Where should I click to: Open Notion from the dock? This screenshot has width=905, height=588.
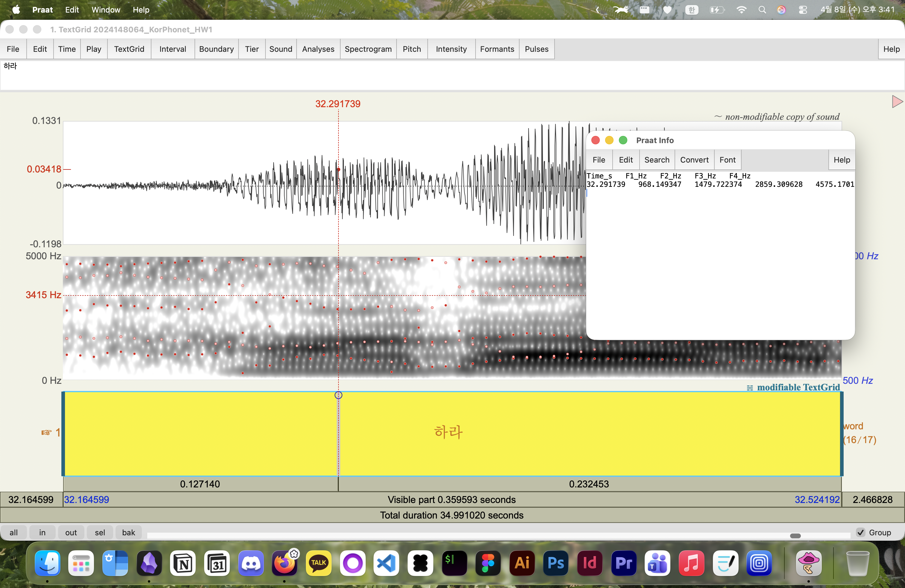click(x=183, y=563)
